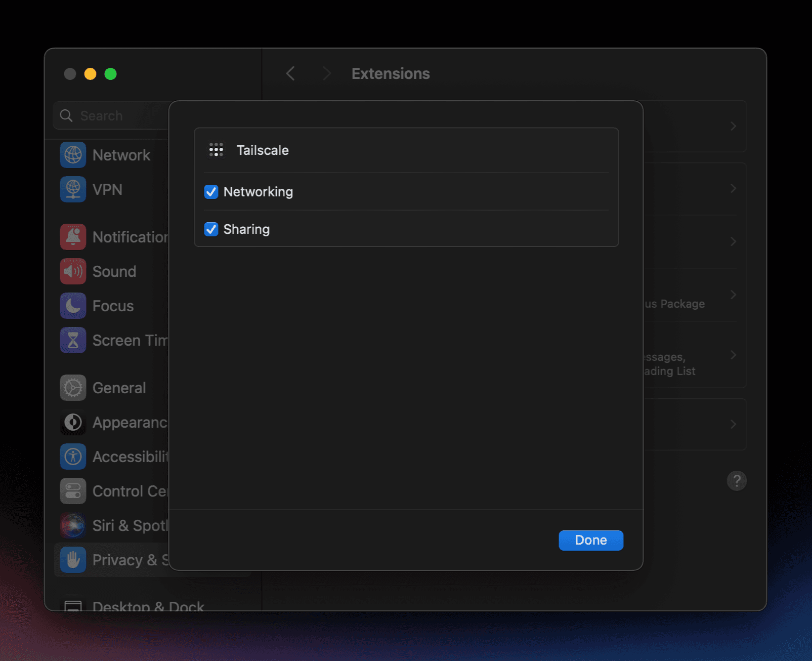The image size is (812, 661).
Task: Open VPN settings from sidebar
Action: coord(73,189)
